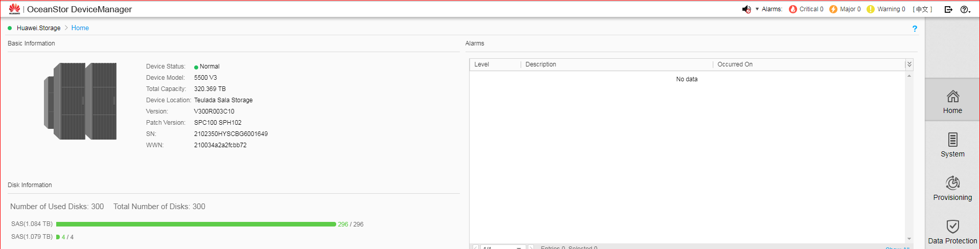Open the Provisioning navigation item
The width and height of the screenshot is (980, 249).
point(952,188)
